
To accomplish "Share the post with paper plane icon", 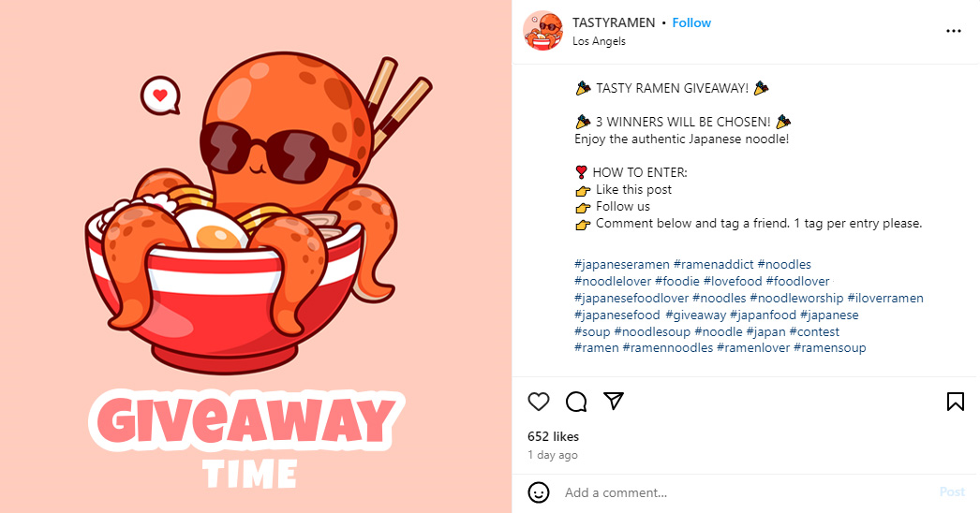I will tap(613, 401).
